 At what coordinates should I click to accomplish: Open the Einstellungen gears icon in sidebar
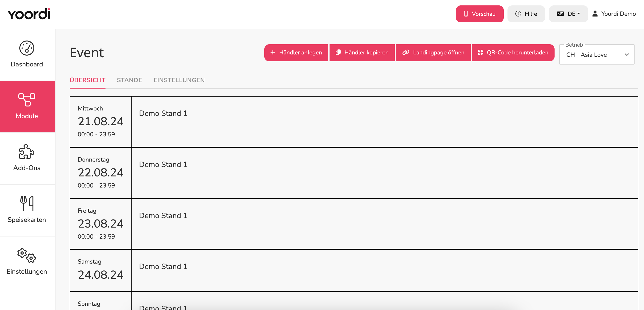27,255
